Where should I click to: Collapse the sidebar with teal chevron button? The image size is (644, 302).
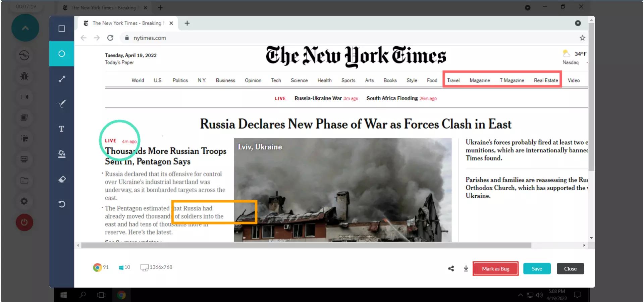pos(25,28)
